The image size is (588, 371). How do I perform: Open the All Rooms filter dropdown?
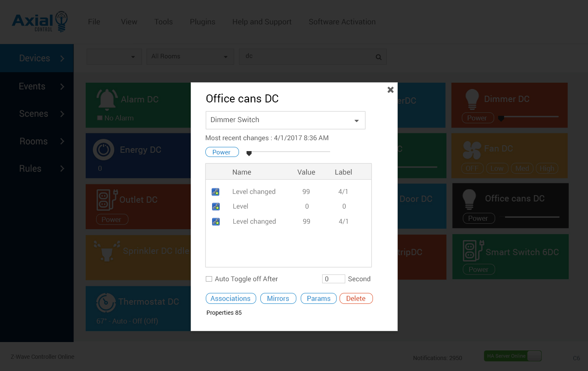pos(190,57)
